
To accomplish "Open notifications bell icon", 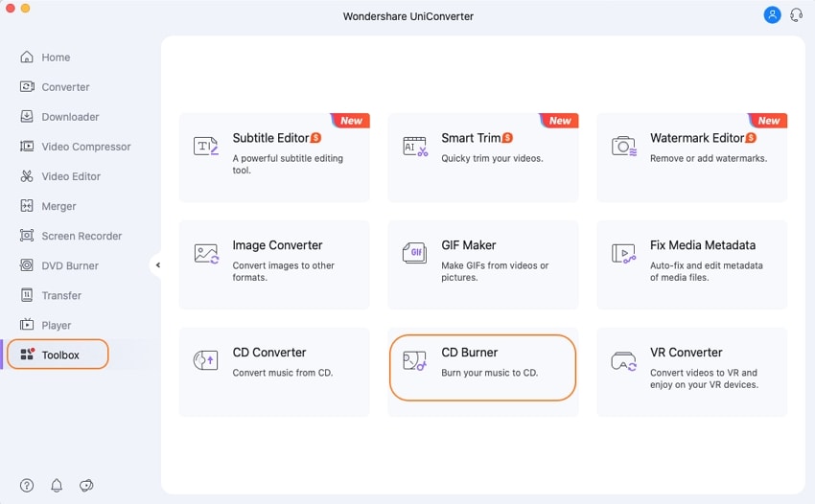I will click(57, 485).
